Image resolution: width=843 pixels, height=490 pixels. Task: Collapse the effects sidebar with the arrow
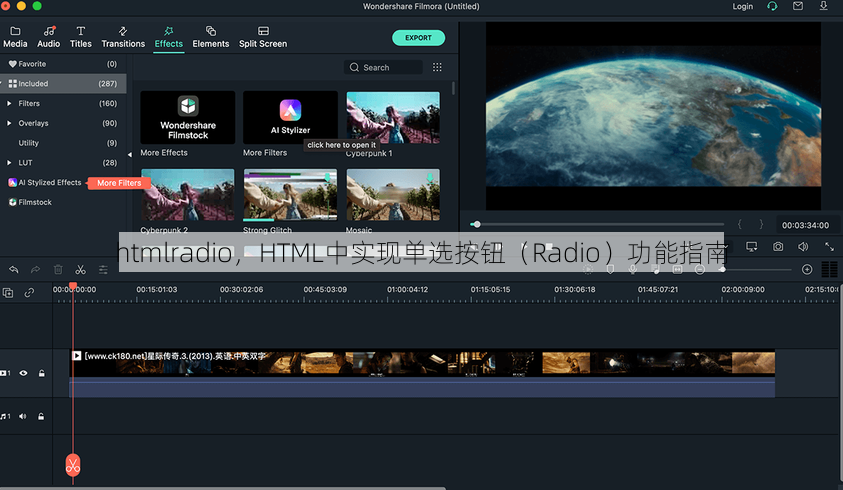point(130,154)
